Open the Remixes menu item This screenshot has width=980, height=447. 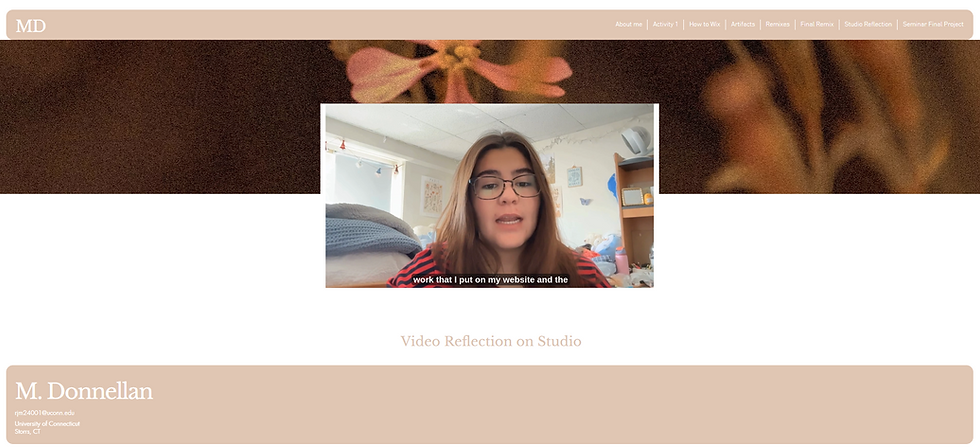click(x=778, y=24)
